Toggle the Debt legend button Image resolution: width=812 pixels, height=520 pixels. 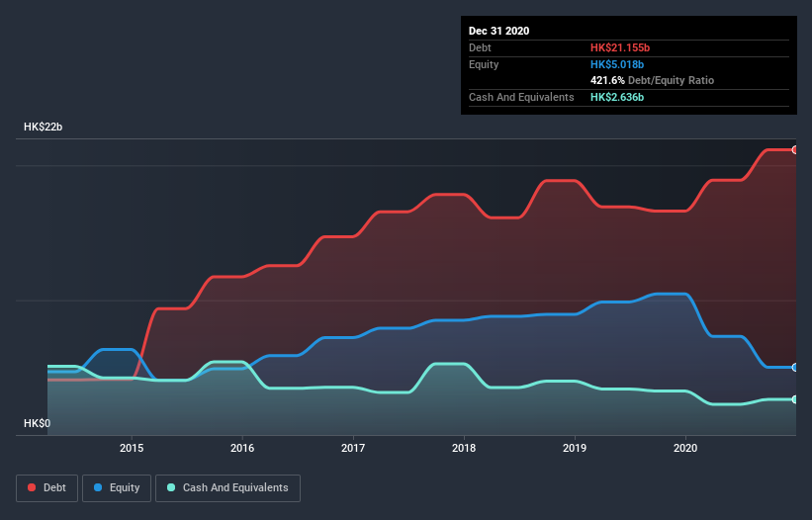coord(47,488)
